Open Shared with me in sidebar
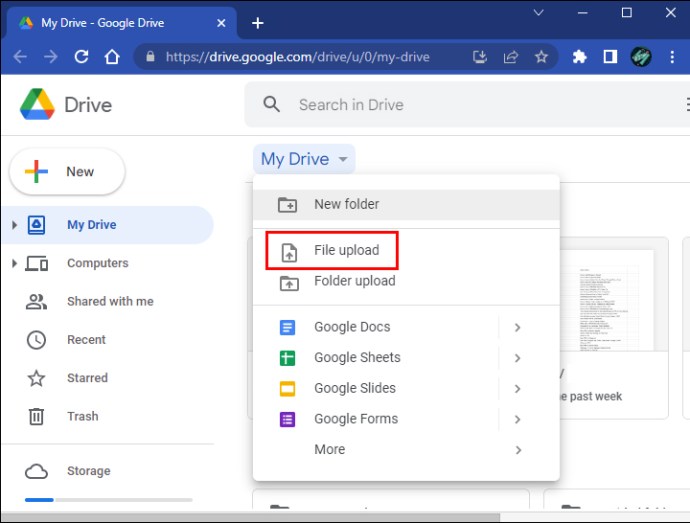This screenshot has height=523, width=690. tap(110, 301)
